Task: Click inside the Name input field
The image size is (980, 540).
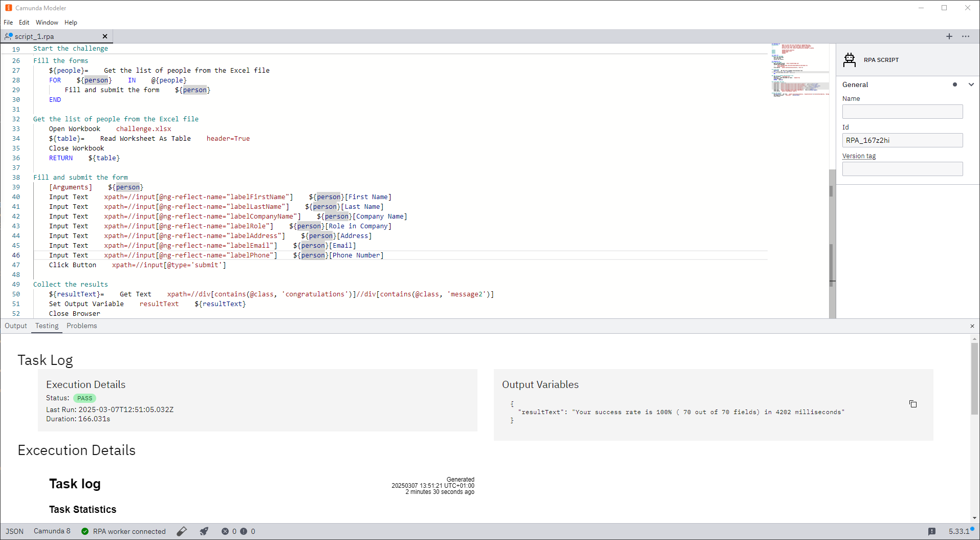Action: [x=902, y=112]
